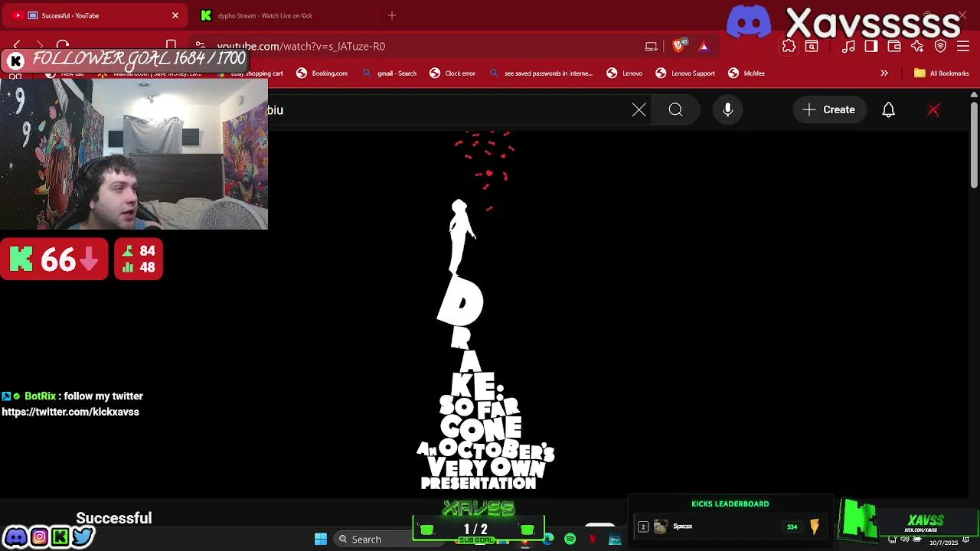Click the music note media control icon
Viewport: 980px width, 551px height.
click(x=848, y=47)
